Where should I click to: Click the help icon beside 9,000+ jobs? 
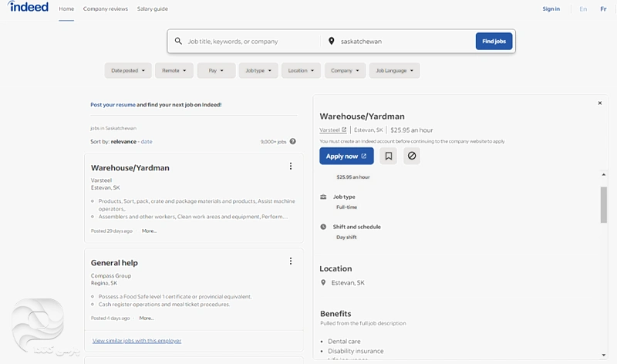(x=293, y=142)
